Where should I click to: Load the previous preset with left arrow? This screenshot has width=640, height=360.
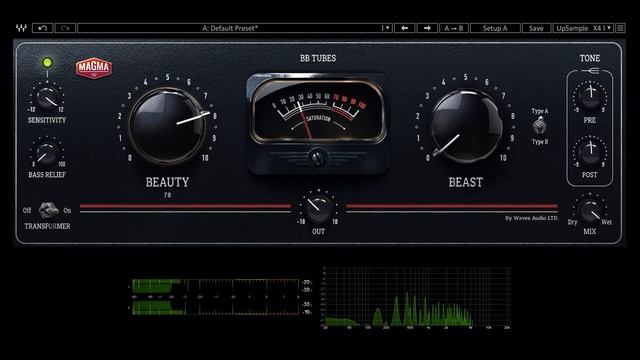point(404,28)
